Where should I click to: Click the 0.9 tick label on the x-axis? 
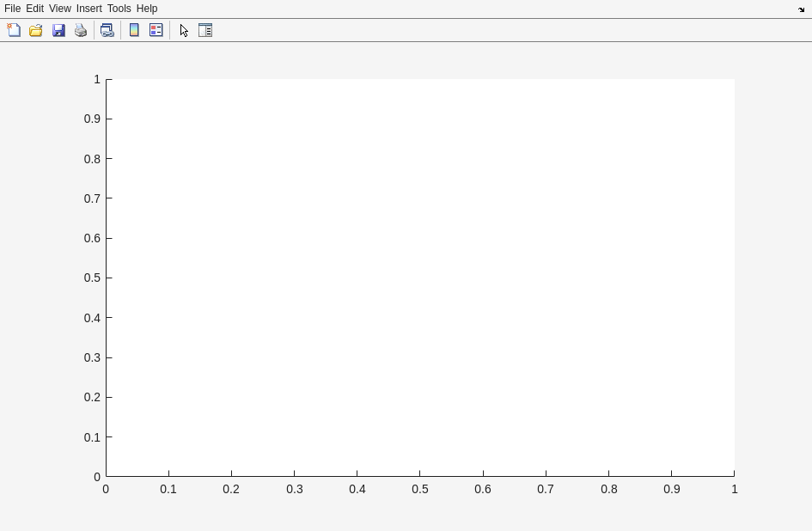click(671, 489)
